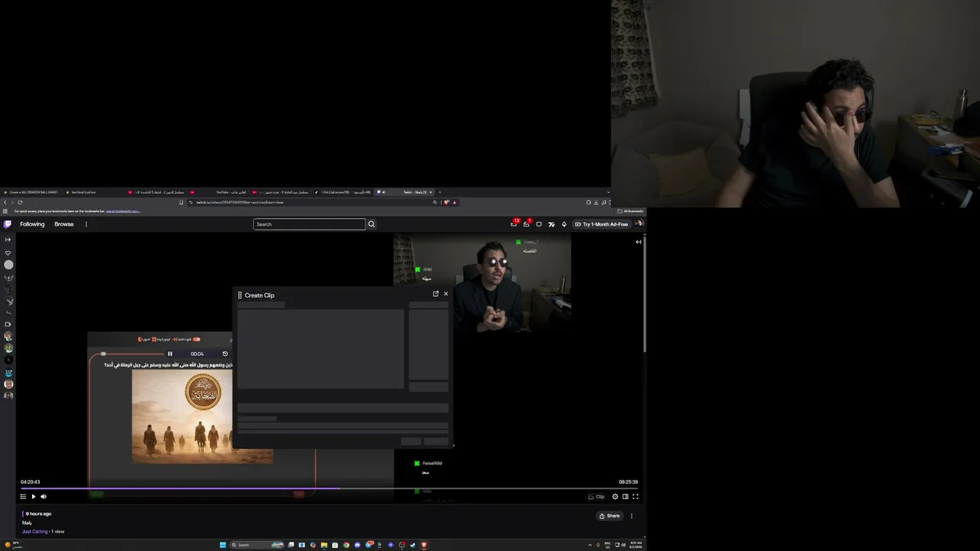Enter fullscreen mode
980x551 pixels.
click(x=635, y=497)
